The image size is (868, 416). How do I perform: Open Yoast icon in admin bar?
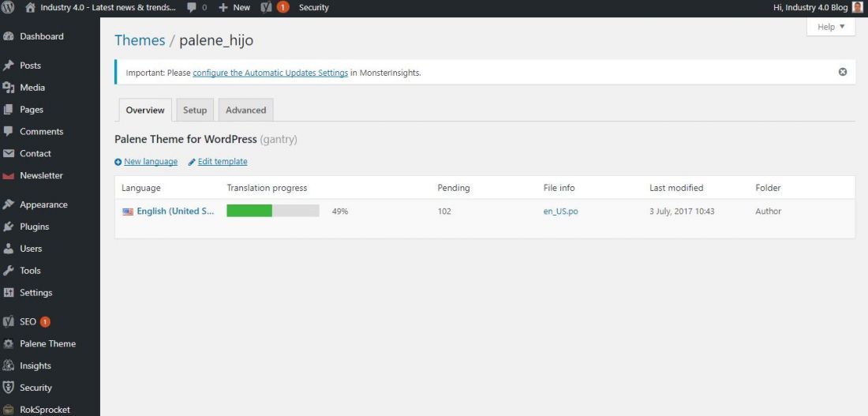pos(266,8)
